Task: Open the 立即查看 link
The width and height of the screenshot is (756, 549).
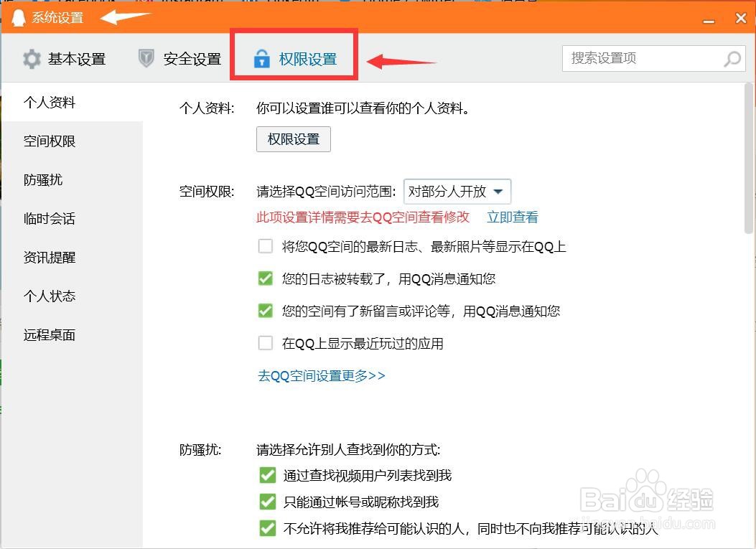Action: point(512,216)
